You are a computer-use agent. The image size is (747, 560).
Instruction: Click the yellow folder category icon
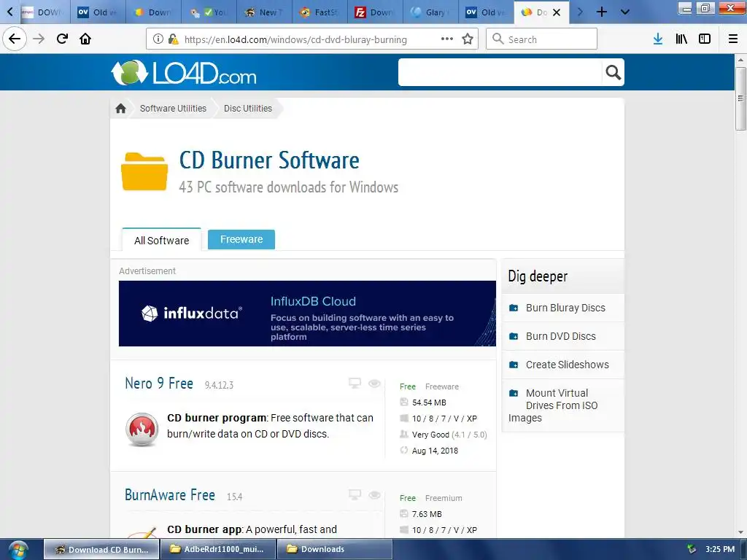point(144,171)
